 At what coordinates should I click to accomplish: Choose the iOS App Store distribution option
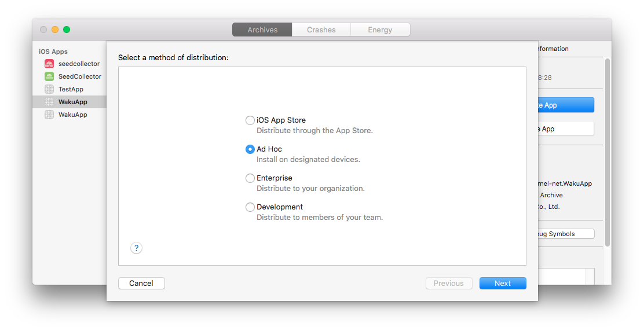click(x=250, y=120)
